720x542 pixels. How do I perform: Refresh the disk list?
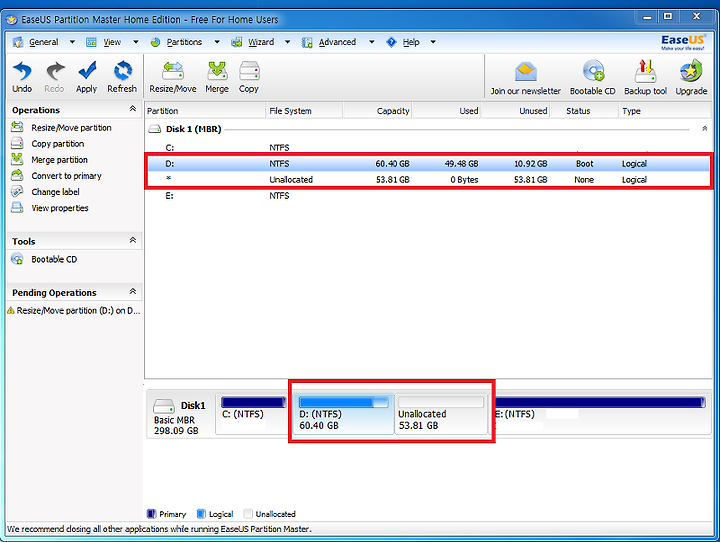click(x=123, y=71)
